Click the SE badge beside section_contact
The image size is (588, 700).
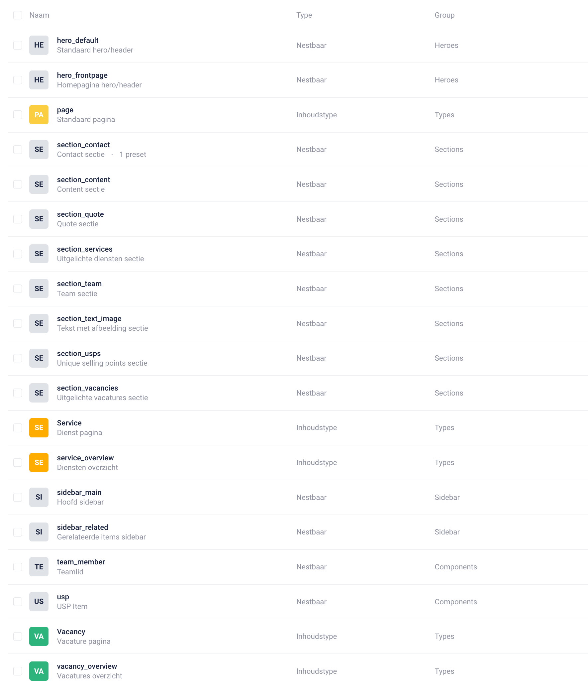click(x=39, y=149)
